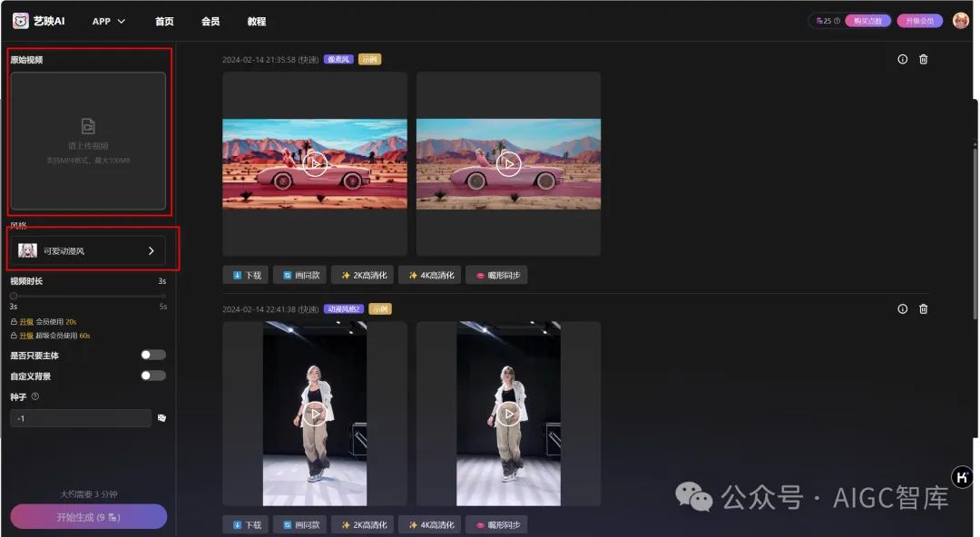Click 嘴形同步 under the car videos
Viewport: 980px width, 537px height.
[496, 275]
